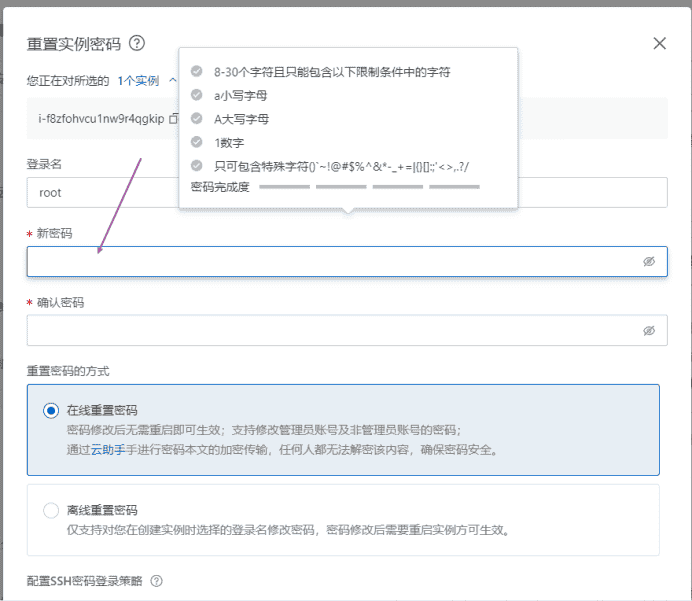This screenshot has width=692, height=601.
Task: Click the help icon beside 重置实例密码 title
Action: 137,43
